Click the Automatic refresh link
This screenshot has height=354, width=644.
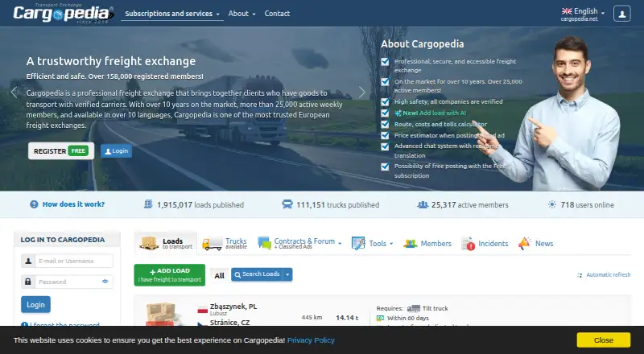pyautogui.click(x=609, y=274)
